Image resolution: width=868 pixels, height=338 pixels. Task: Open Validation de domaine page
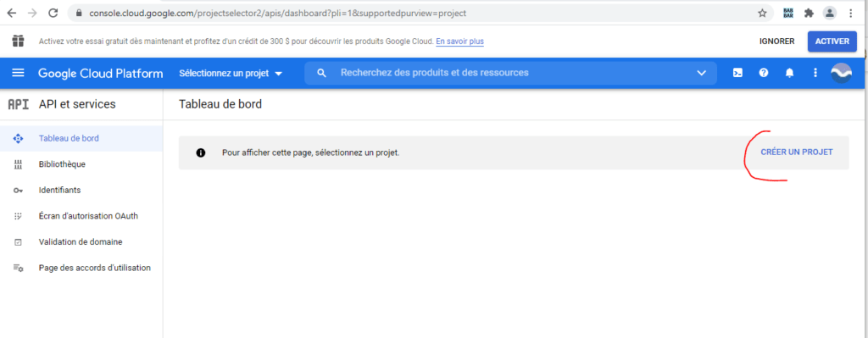tap(81, 241)
